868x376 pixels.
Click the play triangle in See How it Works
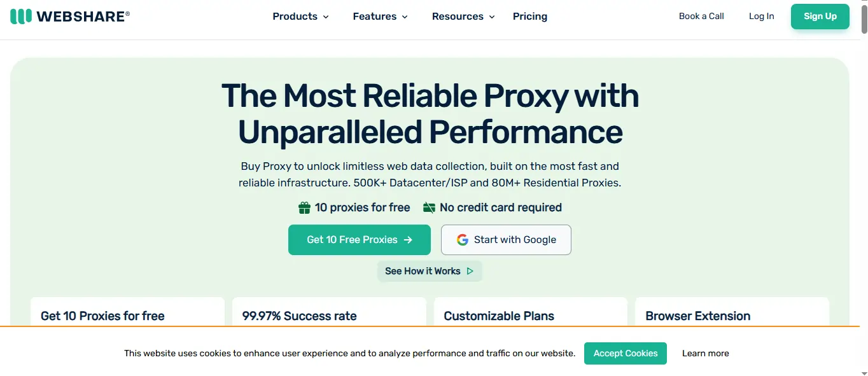[x=470, y=271]
